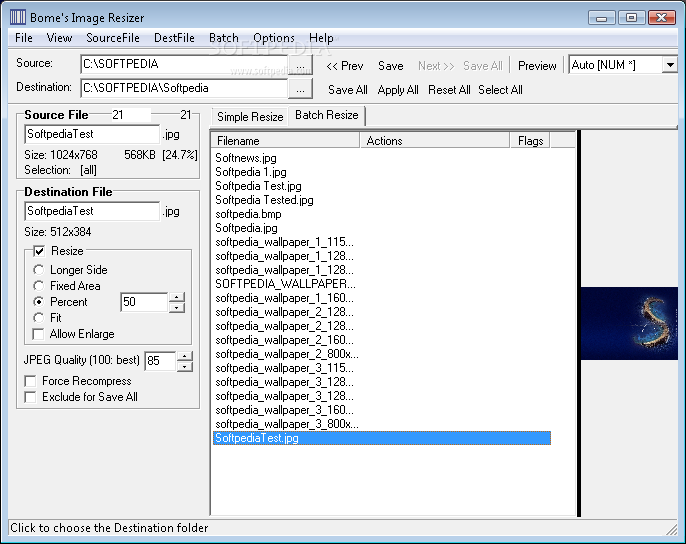
Task: Select Softpedia Test.jpg in the list
Action: tap(259, 186)
